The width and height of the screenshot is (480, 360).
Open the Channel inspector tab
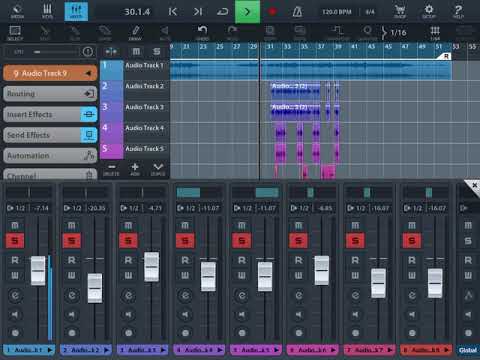pyautogui.click(x=50, y=174)
